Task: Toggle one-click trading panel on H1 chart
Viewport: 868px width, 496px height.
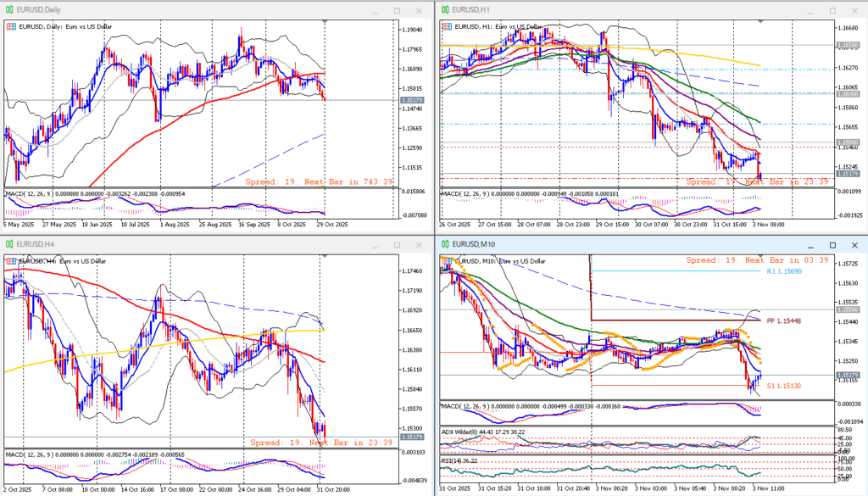Action: pos(445,27)
